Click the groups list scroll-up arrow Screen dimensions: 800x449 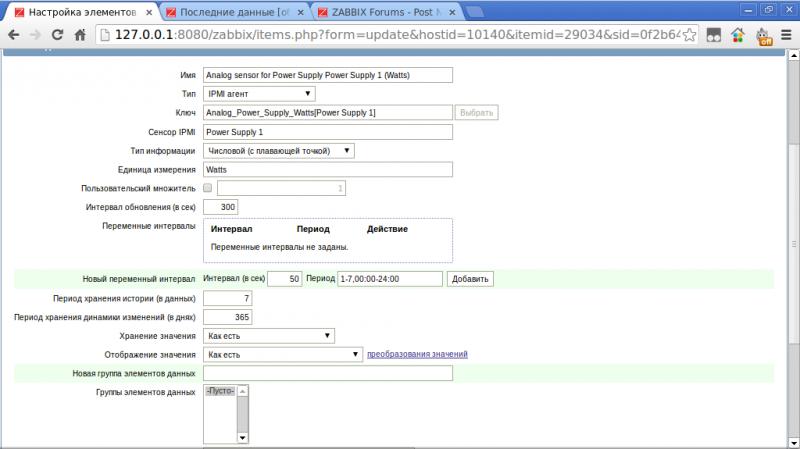pos(243,391)
